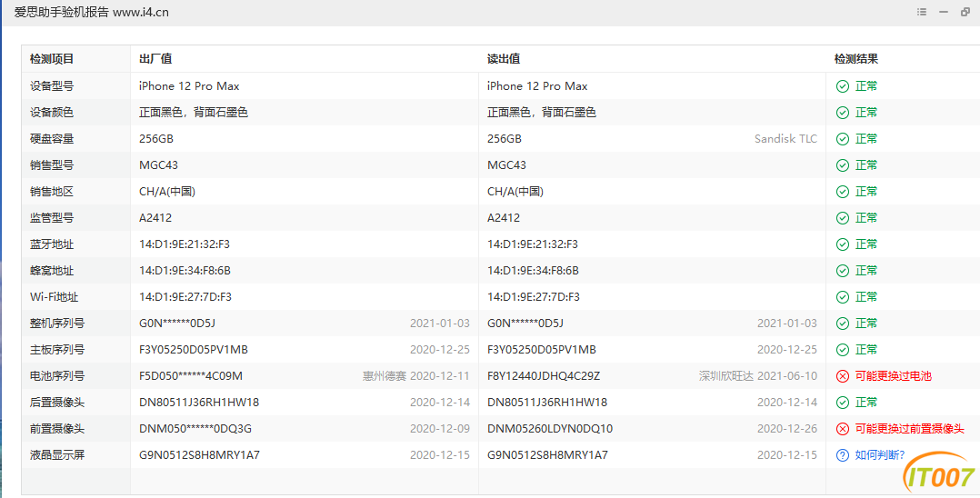Viewport: 980px width, 498px height.
Task: Click the green check icon for 蜂窝地址
Action: click(x=843, y=271)
